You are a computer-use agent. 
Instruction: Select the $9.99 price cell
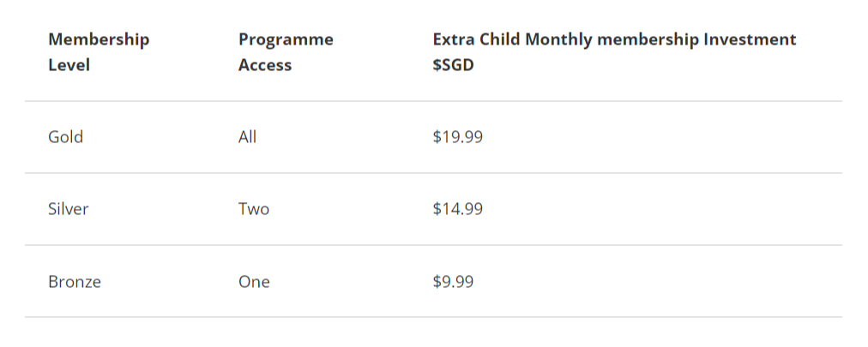pos(453,281)
